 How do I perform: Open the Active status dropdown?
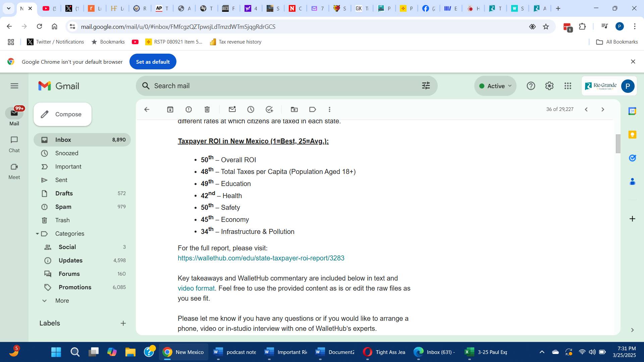click(495, 86)
